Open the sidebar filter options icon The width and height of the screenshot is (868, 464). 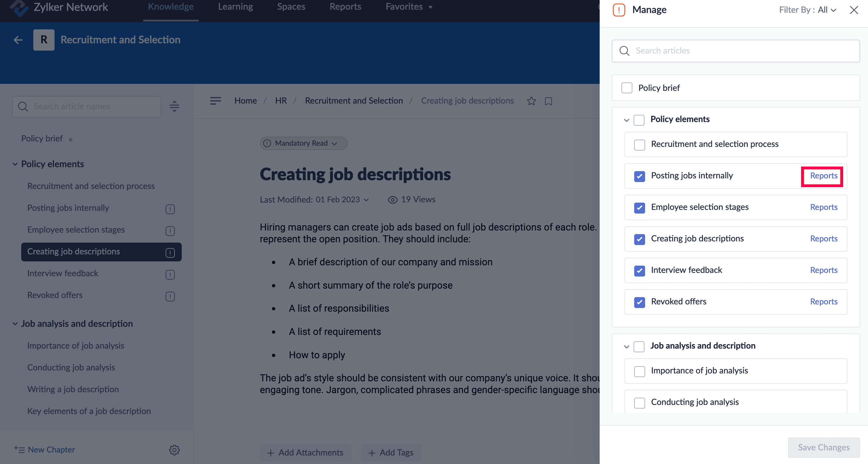[x=174, y=107]
